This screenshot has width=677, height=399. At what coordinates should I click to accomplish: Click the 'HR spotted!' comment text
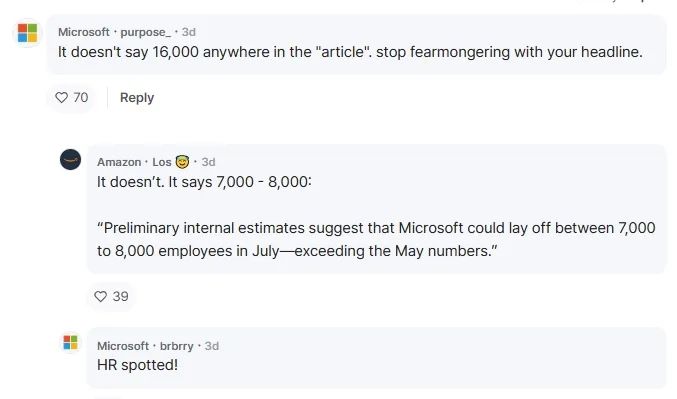137,365
